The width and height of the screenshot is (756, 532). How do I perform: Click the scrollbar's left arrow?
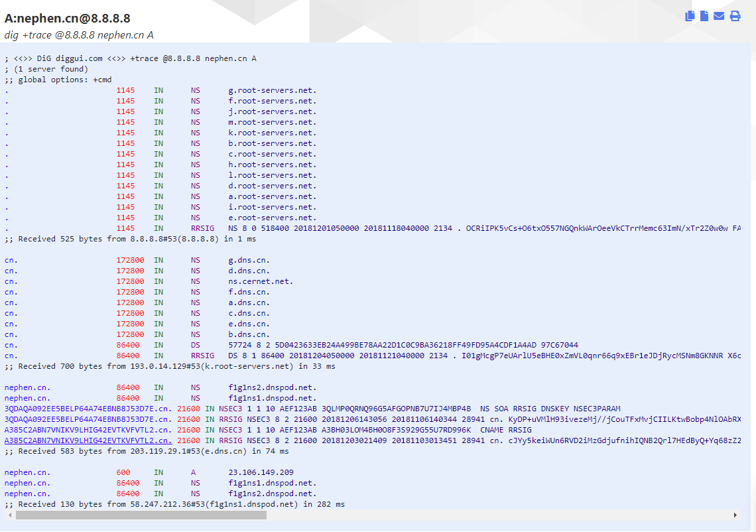[10, 515]
